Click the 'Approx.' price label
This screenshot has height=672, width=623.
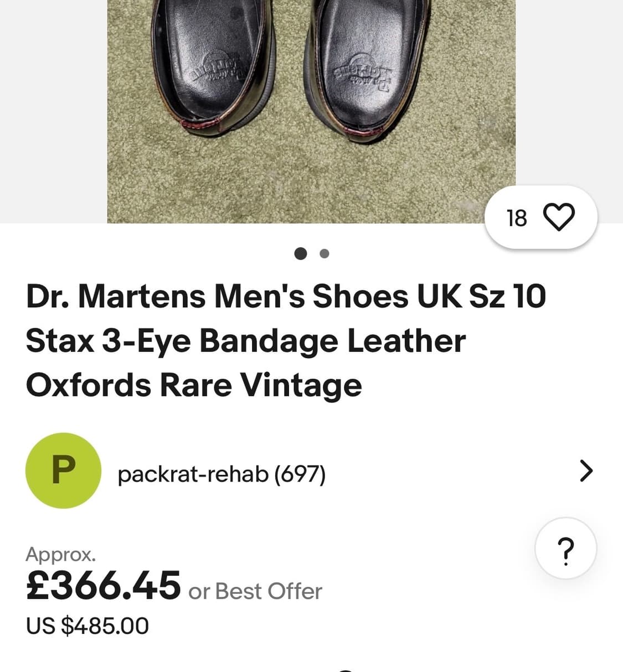(60, 554)
